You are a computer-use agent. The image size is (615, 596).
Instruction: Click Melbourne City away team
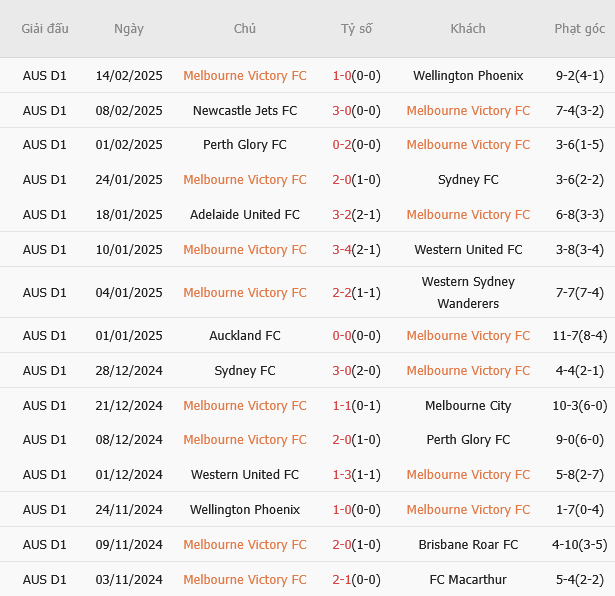[468, 405]
